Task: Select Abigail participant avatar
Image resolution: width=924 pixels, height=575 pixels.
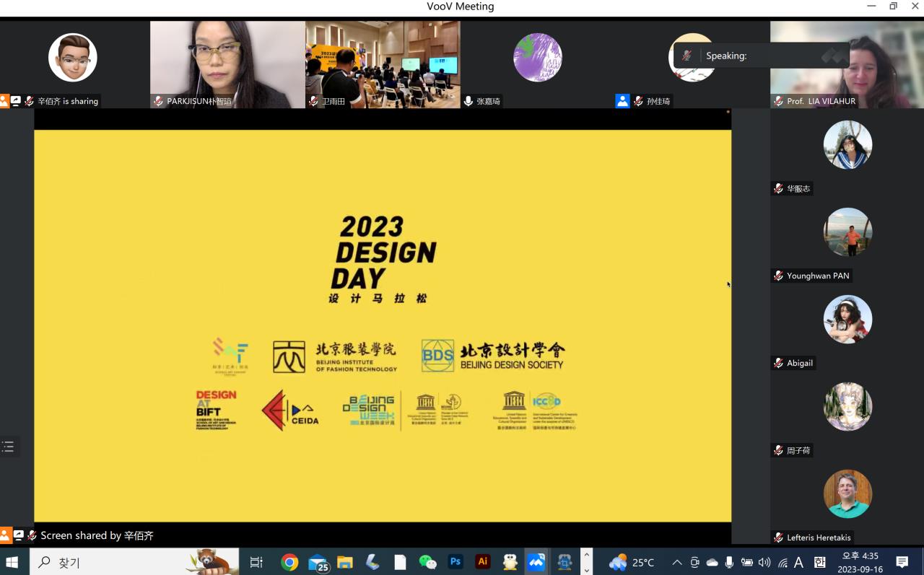Action: point(847,319)
